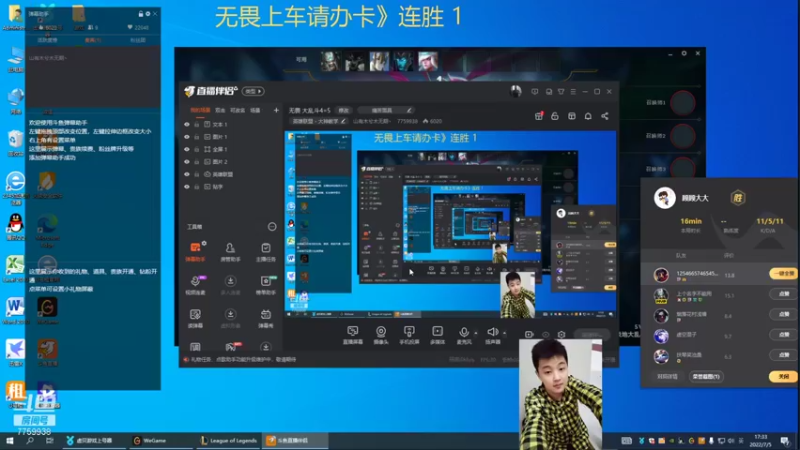Viewport: 800px width, 450px height.
Task: Select first tab in 弹幕助手 overlay
Action: coord(48,40)
